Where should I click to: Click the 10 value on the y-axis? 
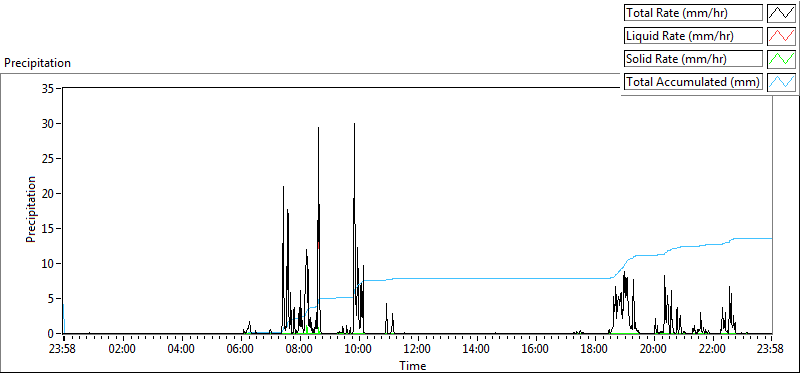[x=48, y=264]
